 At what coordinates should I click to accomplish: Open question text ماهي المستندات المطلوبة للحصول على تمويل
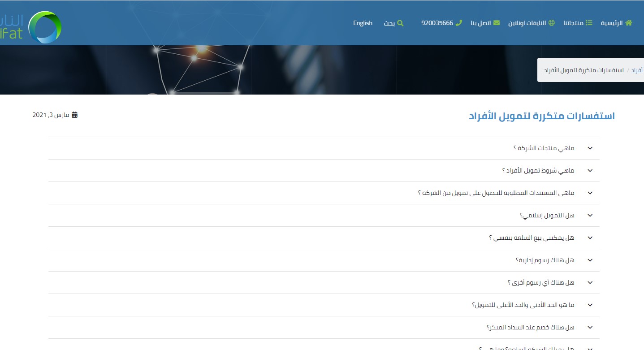click(x=496, y=193)
